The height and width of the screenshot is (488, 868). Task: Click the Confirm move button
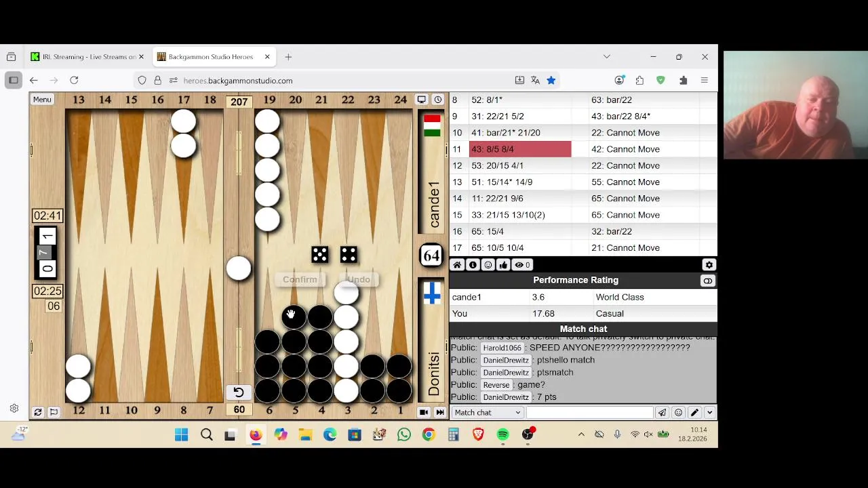click(300, 279)
